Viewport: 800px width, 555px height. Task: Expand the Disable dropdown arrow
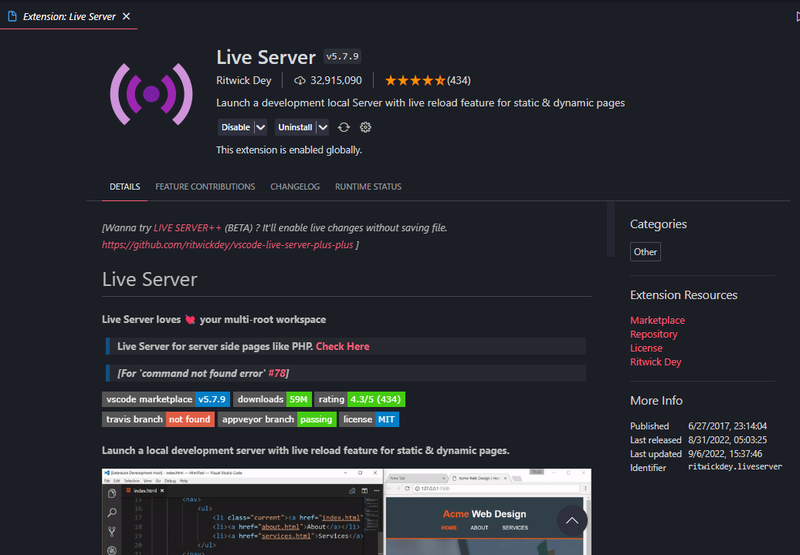[261, 127]
